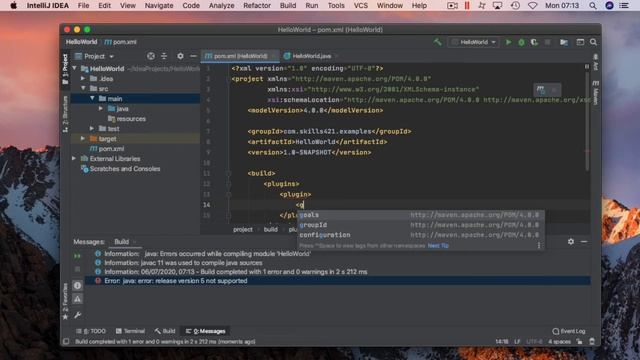This screenshot has width=640, height=360.
Task: Collapse all nodes in Project panel
Action: [x=164, y=56]
